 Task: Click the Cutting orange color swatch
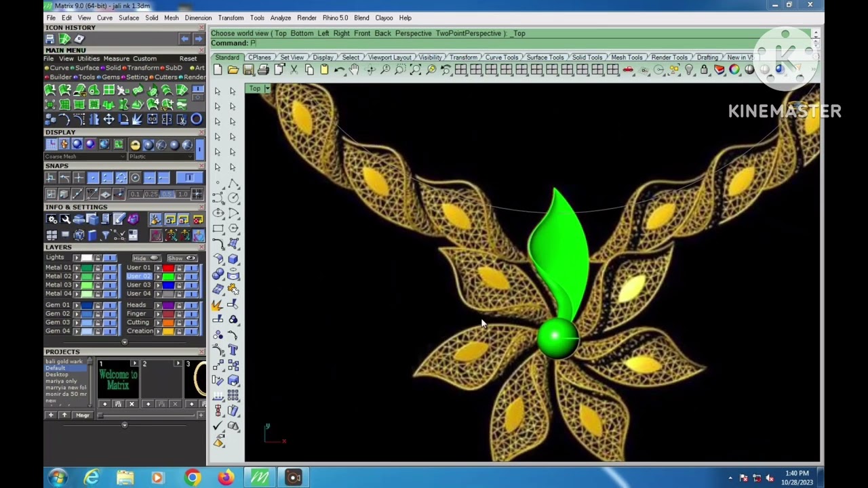pos(168,323)
